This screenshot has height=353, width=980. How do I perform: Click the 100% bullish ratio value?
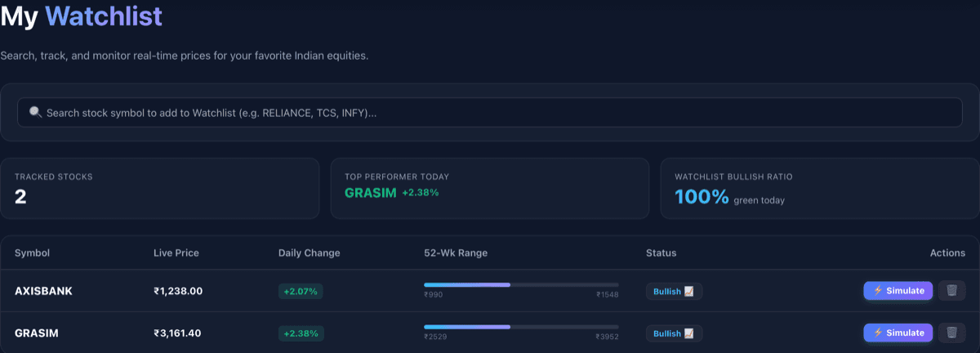(x=702, y=197)
